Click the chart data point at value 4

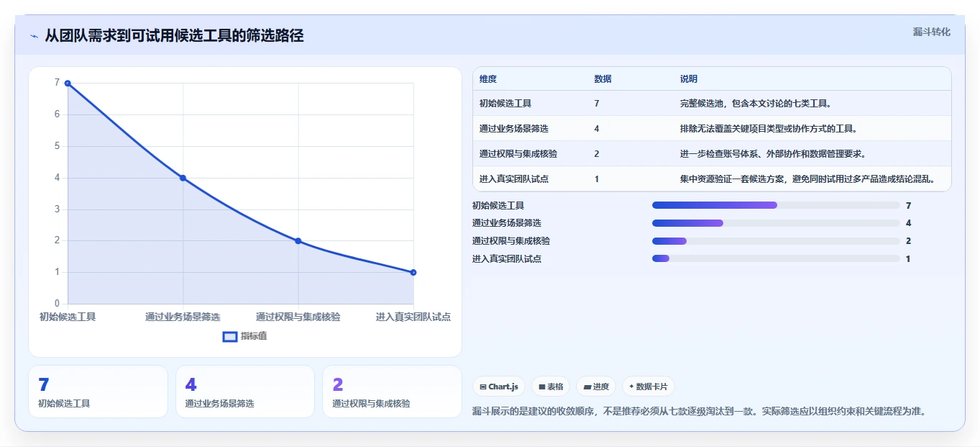tap(183, 178)
